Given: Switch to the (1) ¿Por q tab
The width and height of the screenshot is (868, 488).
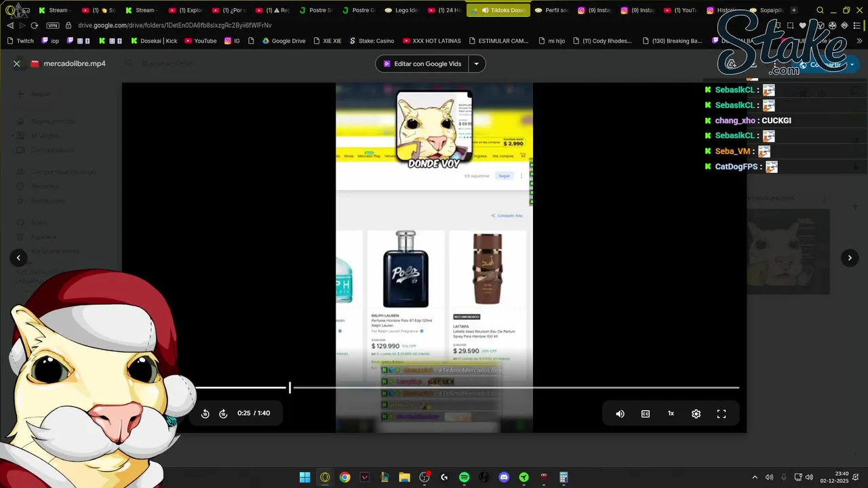Looking at the screenshot, I should [229, 10].
